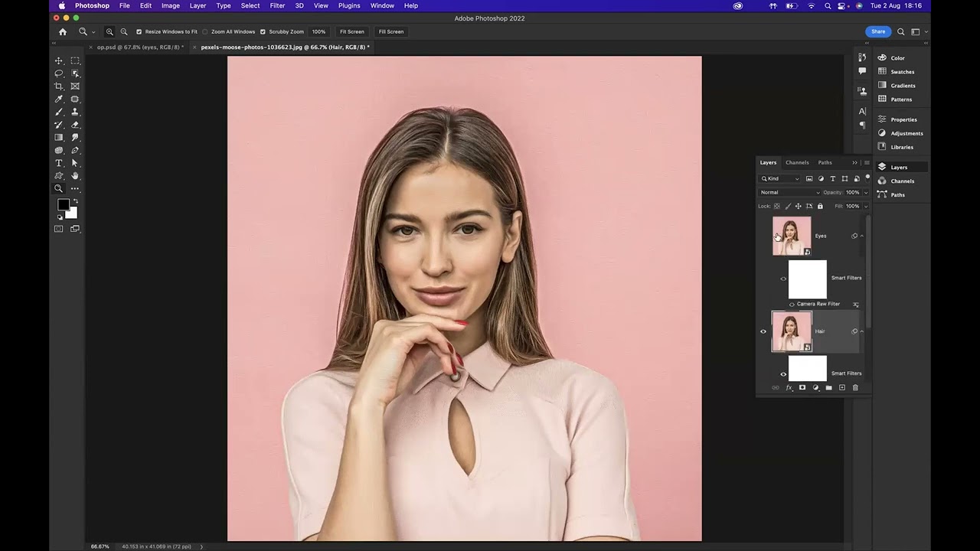Open the Fill slider dropdown
Image resolution: width=980 pixels, height=551 pixels.
(866, 207)
